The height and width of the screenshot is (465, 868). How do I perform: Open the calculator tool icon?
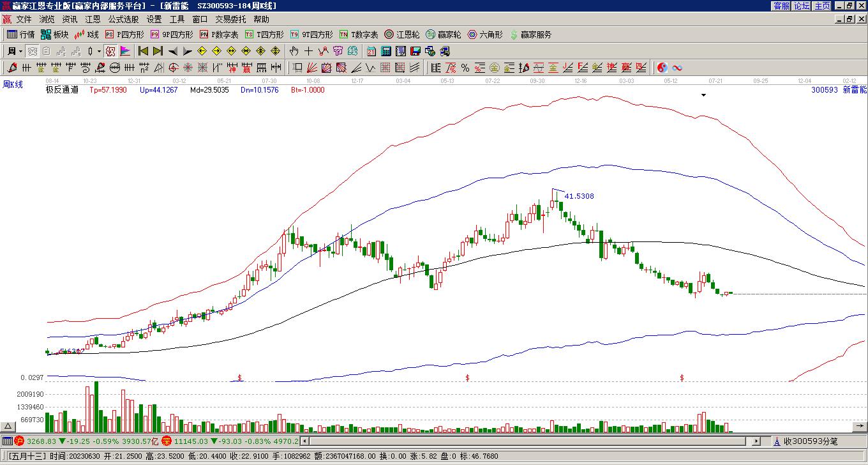pyautogui.click(x=387, y=51)
